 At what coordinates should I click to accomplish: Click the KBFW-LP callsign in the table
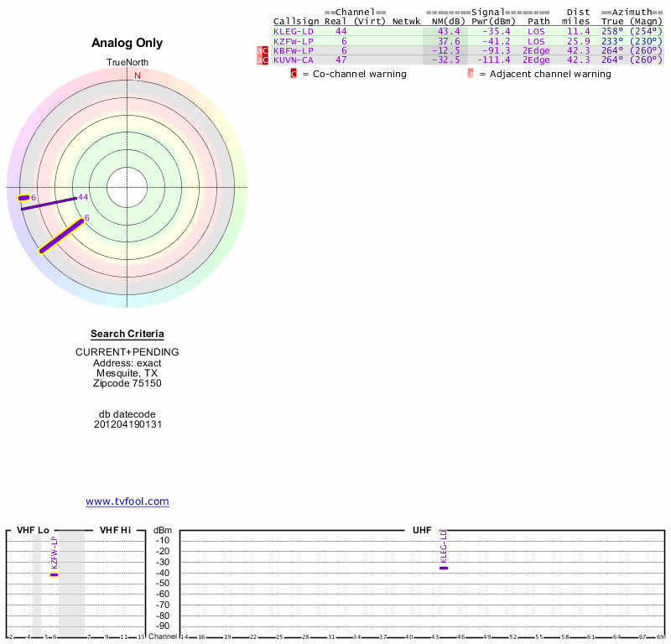pyautogui.click(x=294, y=50)
